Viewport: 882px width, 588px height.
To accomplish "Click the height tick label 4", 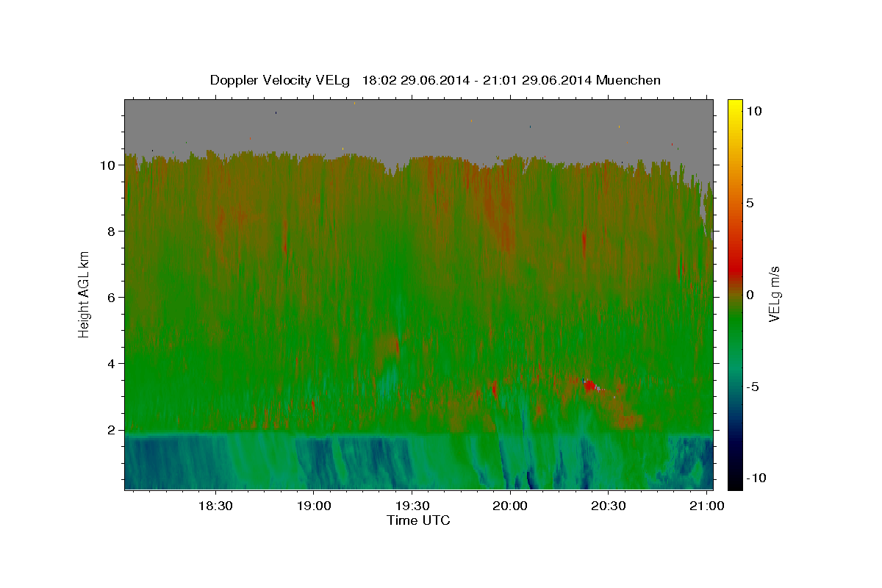I will 112,364.
